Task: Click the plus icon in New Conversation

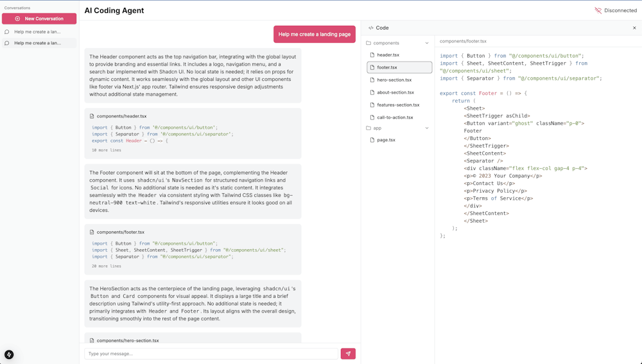Action: [x=17, y=19]
